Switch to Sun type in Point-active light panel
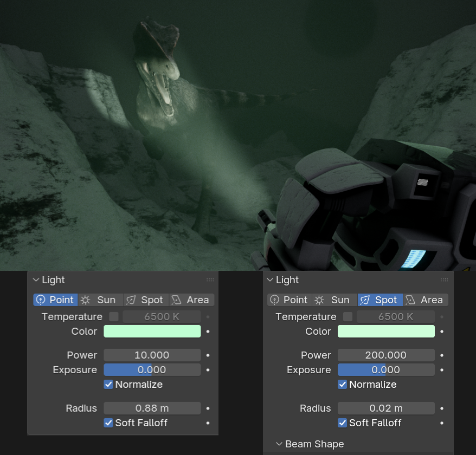 point(100,300)
